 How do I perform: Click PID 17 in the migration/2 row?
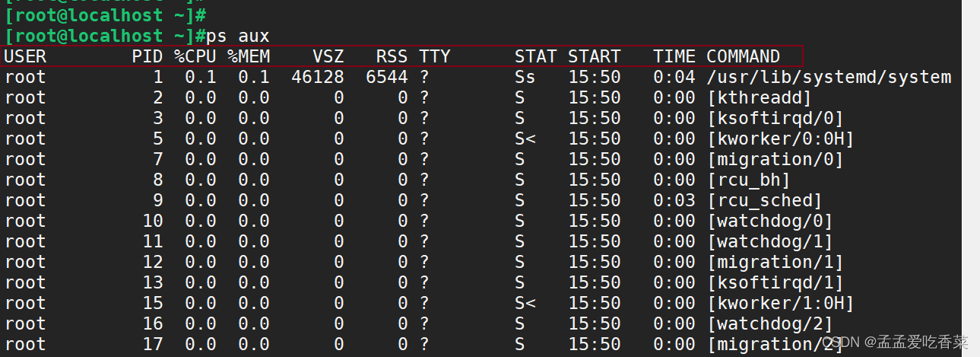click(x=153, y=344)
